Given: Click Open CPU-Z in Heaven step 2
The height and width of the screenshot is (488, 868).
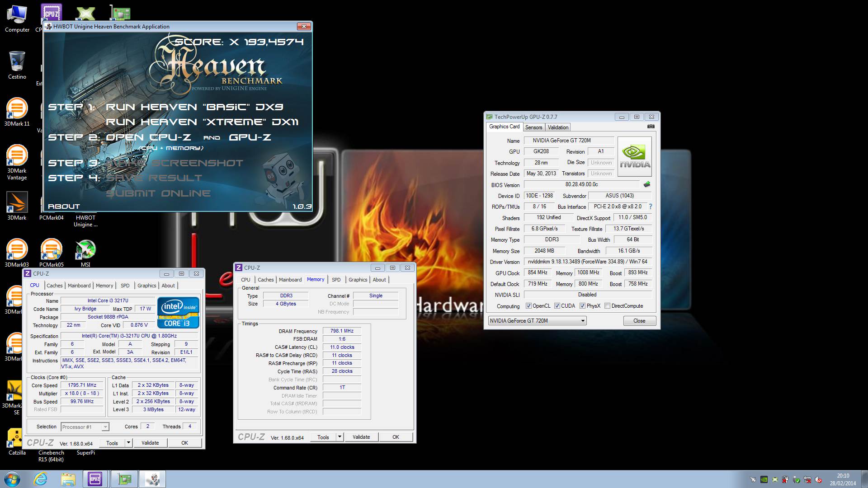Looking at the screenshot, I should pyautogui.click(x=148, y=137).
